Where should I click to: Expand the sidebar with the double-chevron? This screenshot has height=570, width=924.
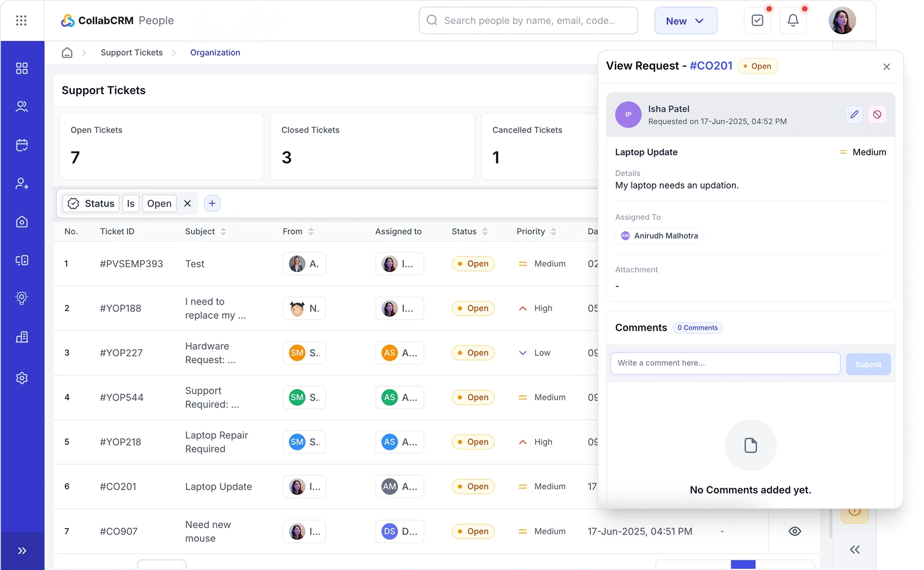coord(22,550)
